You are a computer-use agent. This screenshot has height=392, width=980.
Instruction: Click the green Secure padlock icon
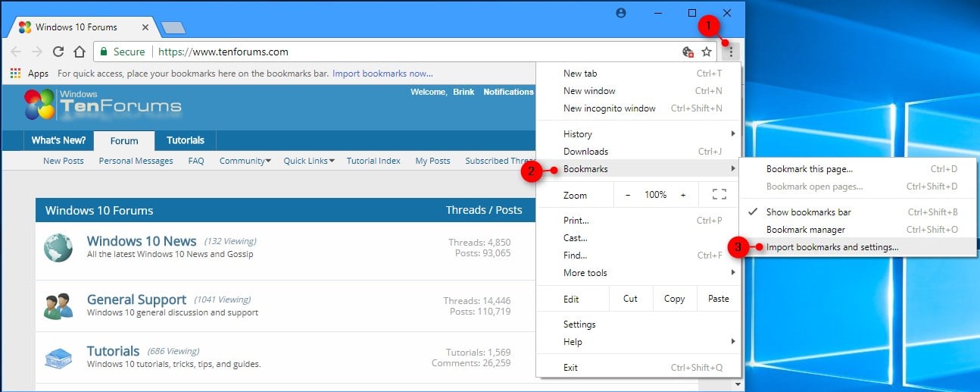tap(103, 52)
